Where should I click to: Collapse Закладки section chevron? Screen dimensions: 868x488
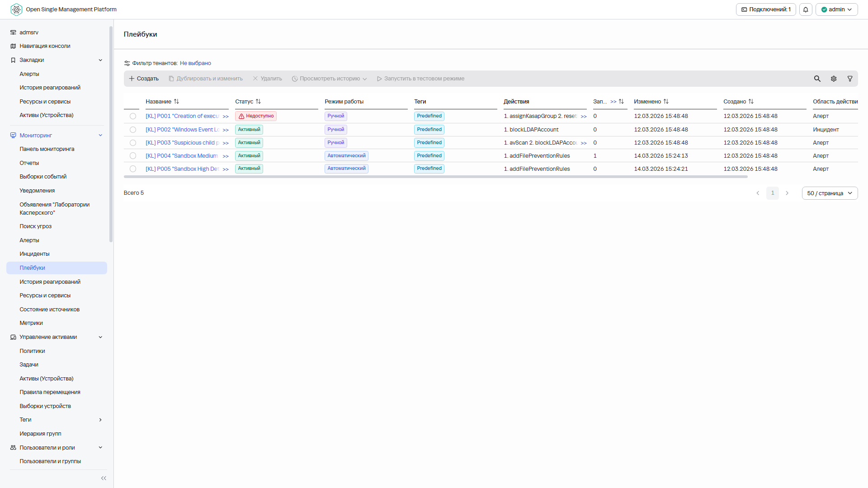(x=100, y=60)
